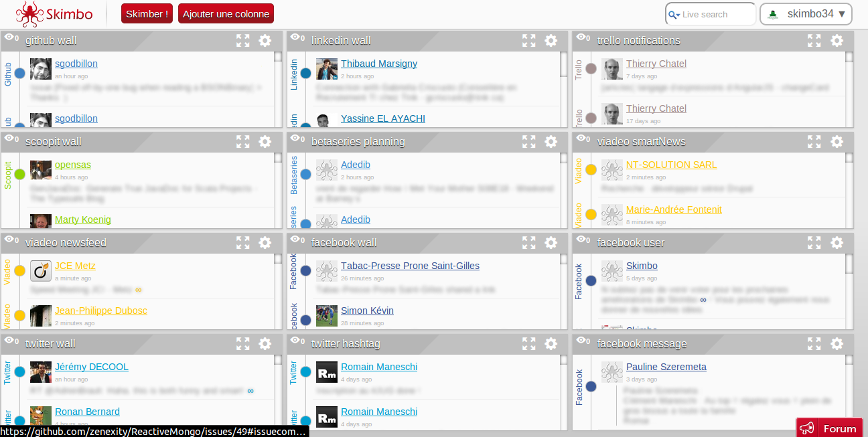
Task: Expand the viadeo newsfeed column fullscreen
Action: [x=243, y=243]
